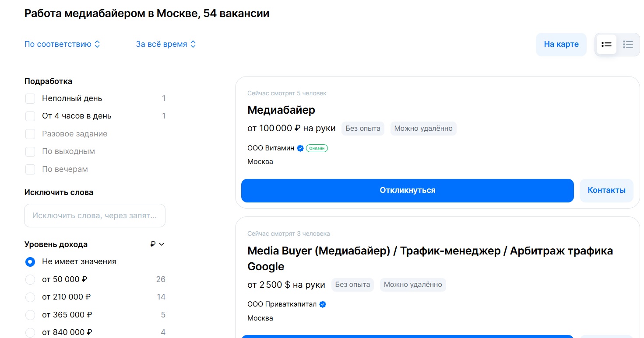Toggle the По выходным checkbox

click(x=30, y=151)
